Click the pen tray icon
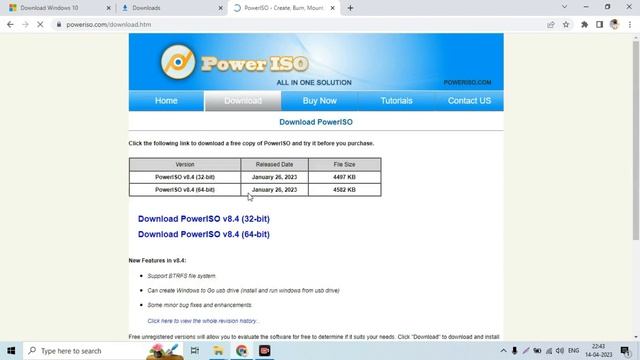This screenshot has height=360, width=640. pos(526,351)
